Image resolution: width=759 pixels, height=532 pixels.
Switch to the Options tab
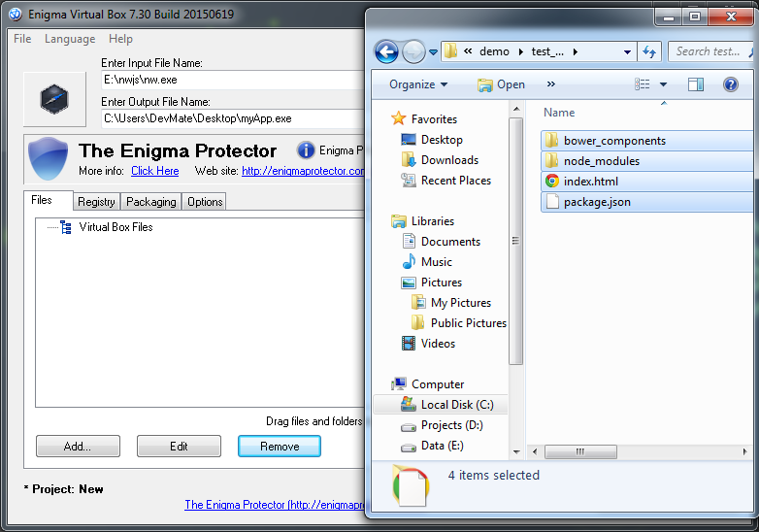[x=205, y=202]
